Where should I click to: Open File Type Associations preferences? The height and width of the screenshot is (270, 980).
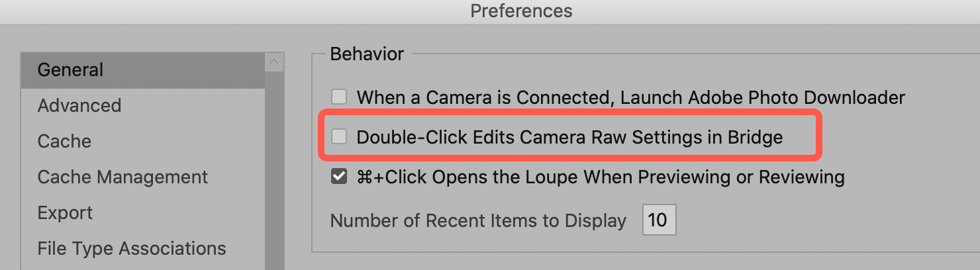coord(132,249)
